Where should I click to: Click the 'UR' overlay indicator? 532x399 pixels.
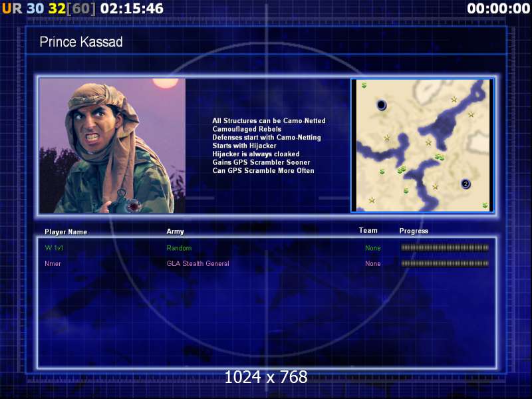click(x=12, y=9)
